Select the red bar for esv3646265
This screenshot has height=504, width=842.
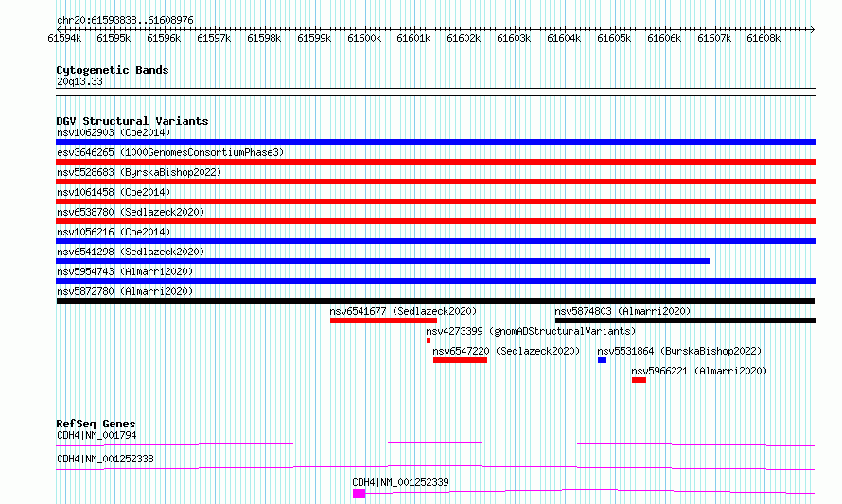tap(435, 162)
